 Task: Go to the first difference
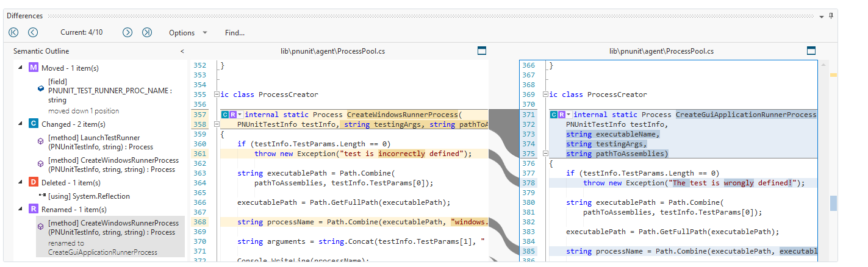13,32
